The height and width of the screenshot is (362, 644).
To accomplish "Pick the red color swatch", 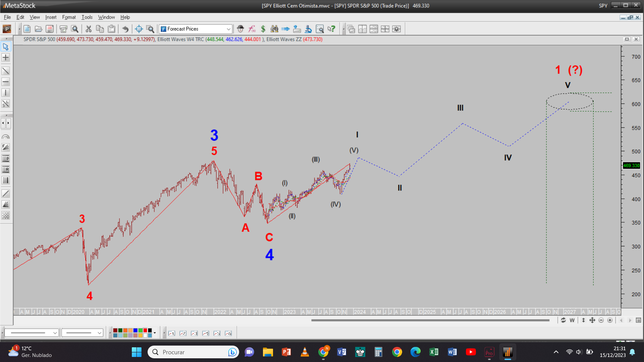I will tap(145, 330).
